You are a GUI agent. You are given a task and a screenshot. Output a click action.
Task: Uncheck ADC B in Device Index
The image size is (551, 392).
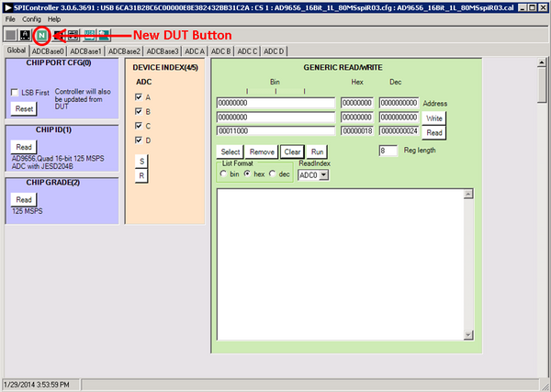coord(139,111)
